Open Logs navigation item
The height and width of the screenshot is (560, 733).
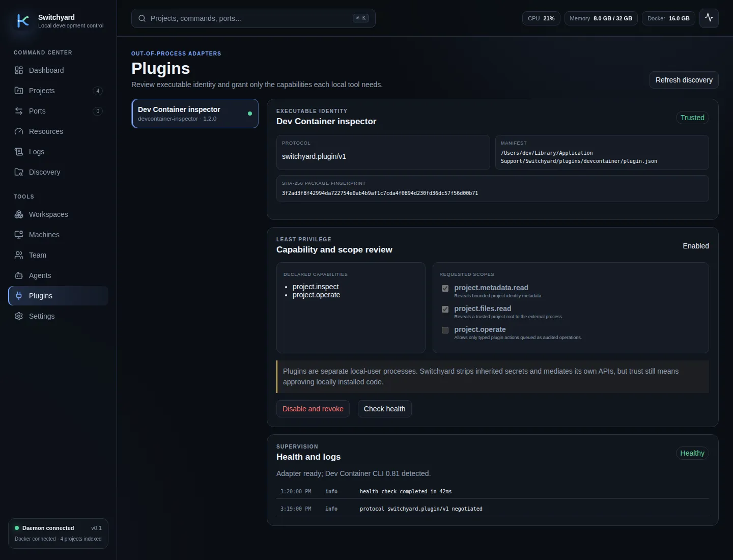tap(58, 152)
